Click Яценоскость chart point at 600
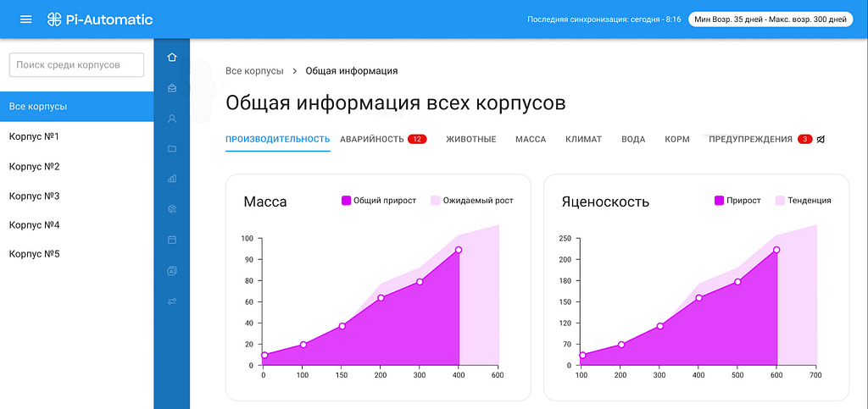 click(776, 250)
